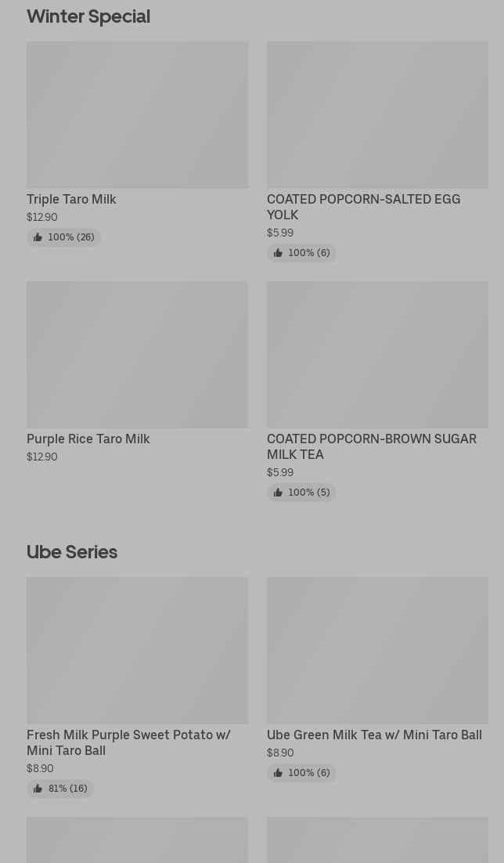Select the Purple Rice Taro Milk name
The width and height of the screenshot is (504, 863).
88,439
